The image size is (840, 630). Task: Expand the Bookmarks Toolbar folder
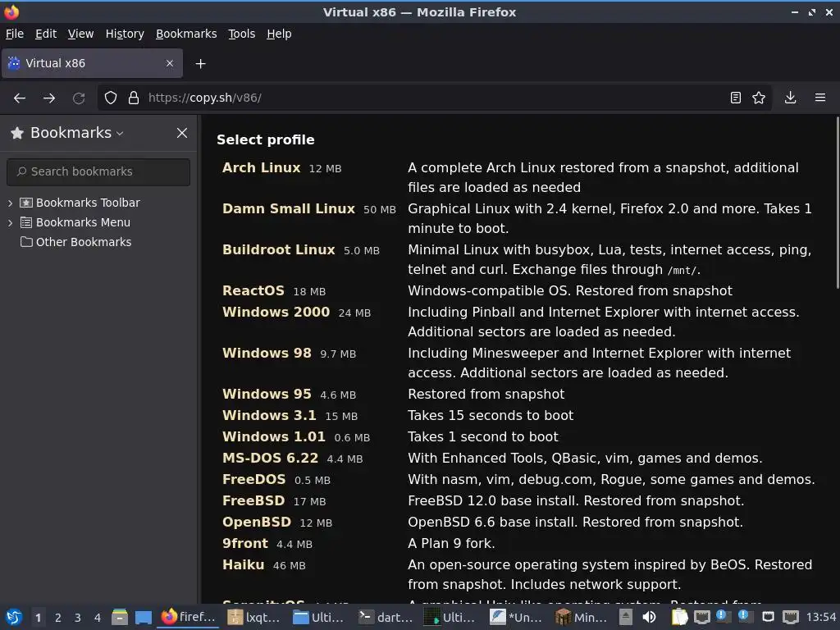point(10,203)
